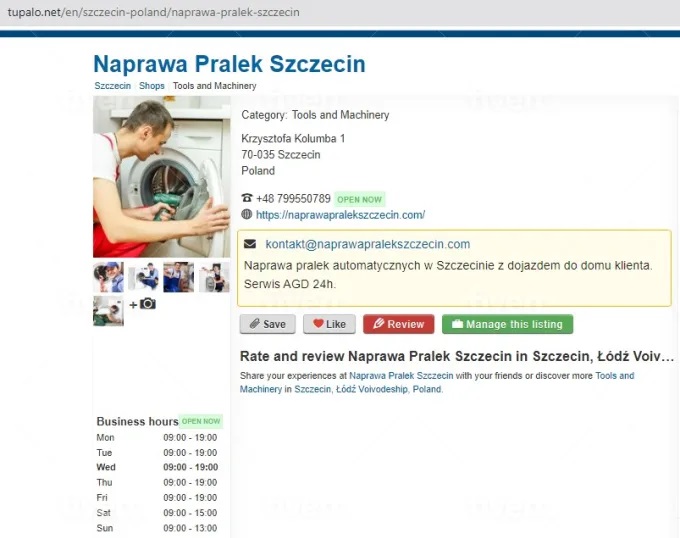Screen dimensions: 680x538
Task: Open the second small thumbnail photo
Action: tap(144, 277)
